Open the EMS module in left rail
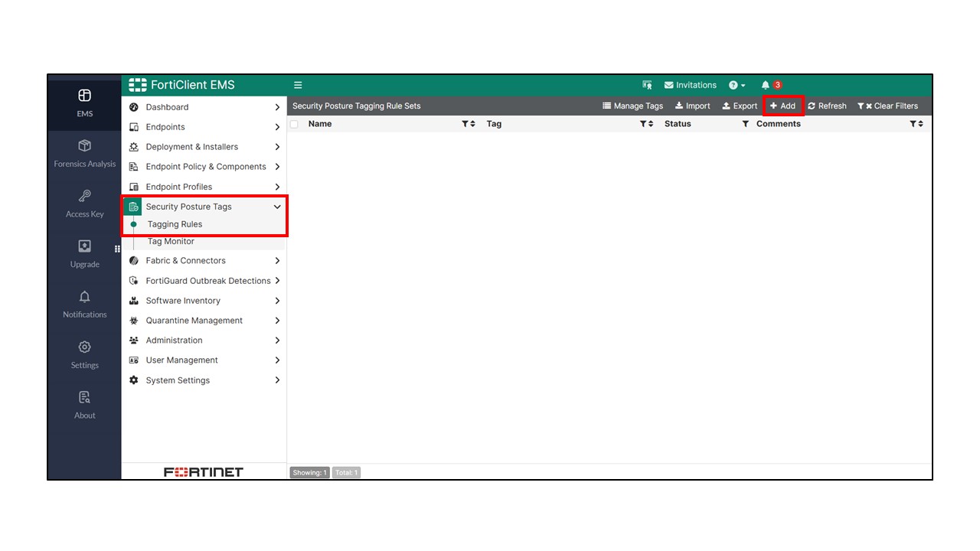Image resolution: width=980 pixels, height=551 pixels. point(84,103)
